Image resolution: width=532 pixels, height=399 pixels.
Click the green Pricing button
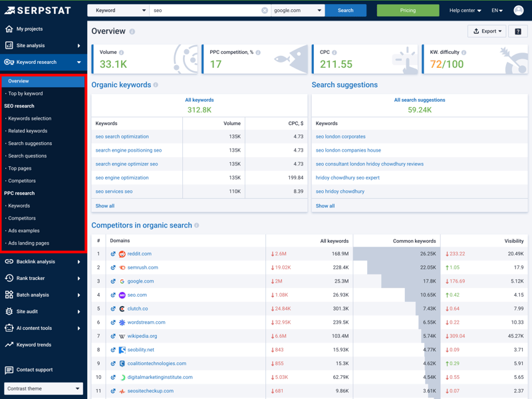pyautogui.click(x=408, y=11)
